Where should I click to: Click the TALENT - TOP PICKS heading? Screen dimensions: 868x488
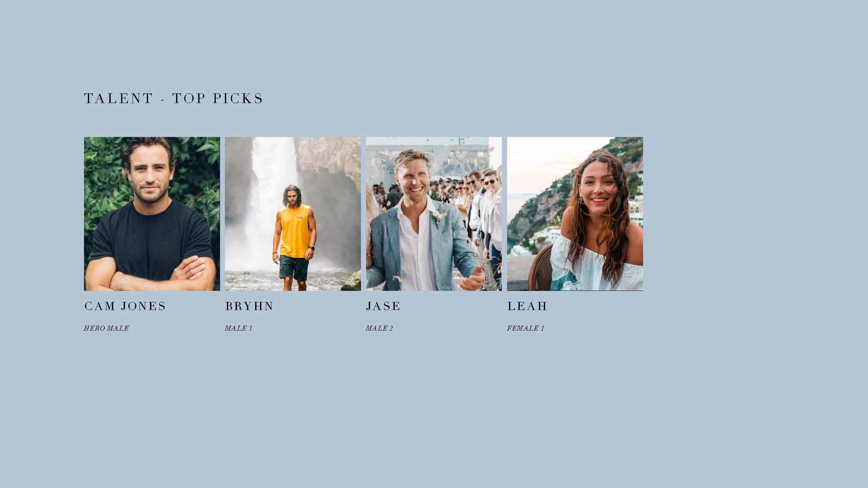pos(173,99)
